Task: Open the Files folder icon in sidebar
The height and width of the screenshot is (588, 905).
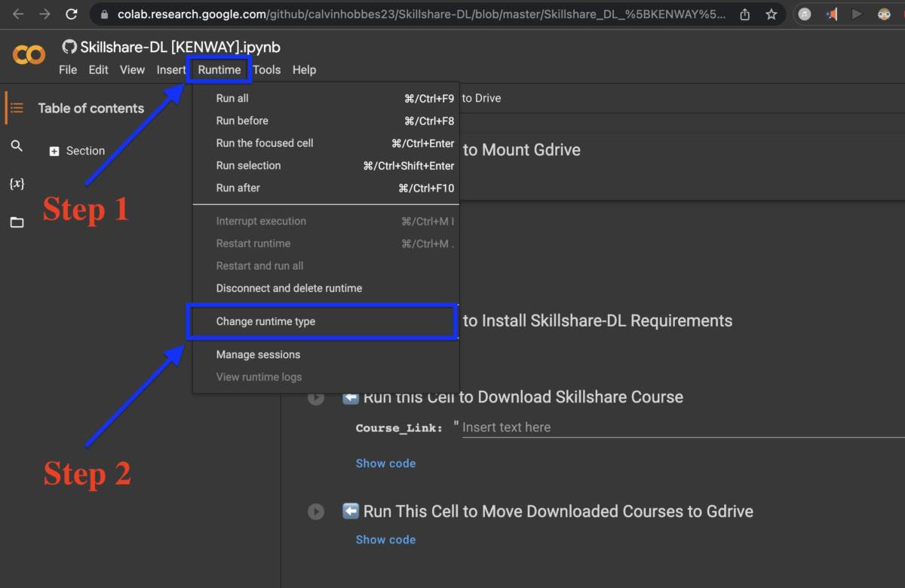Action: coord(17,222)
